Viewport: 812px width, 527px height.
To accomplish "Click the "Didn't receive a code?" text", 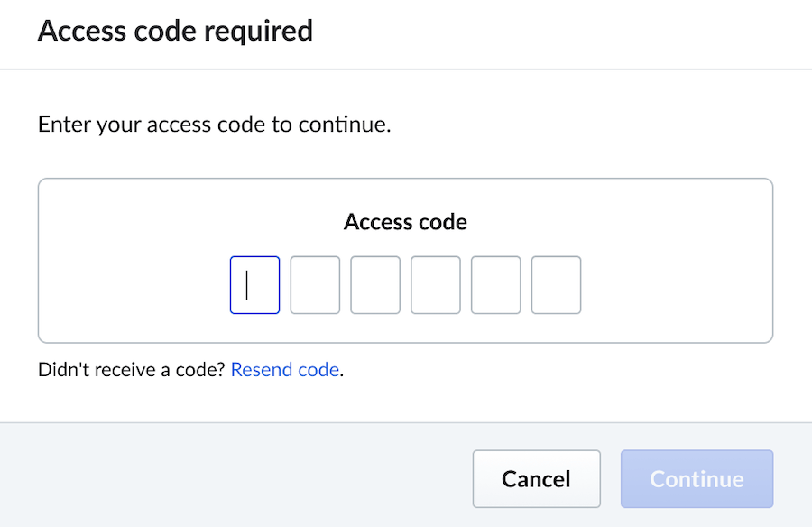I will click(x=132, y=370).
